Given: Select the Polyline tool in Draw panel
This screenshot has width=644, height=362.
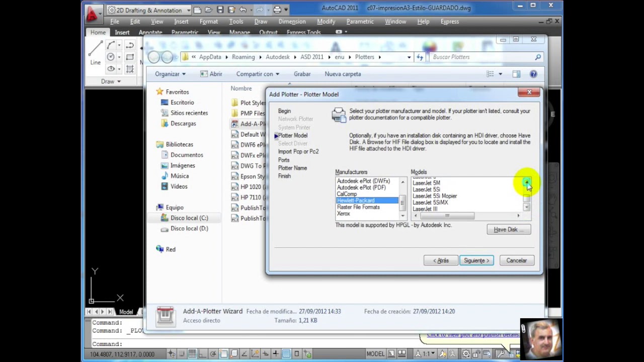Looking at the screenshot, I should (x=130, y=45).
